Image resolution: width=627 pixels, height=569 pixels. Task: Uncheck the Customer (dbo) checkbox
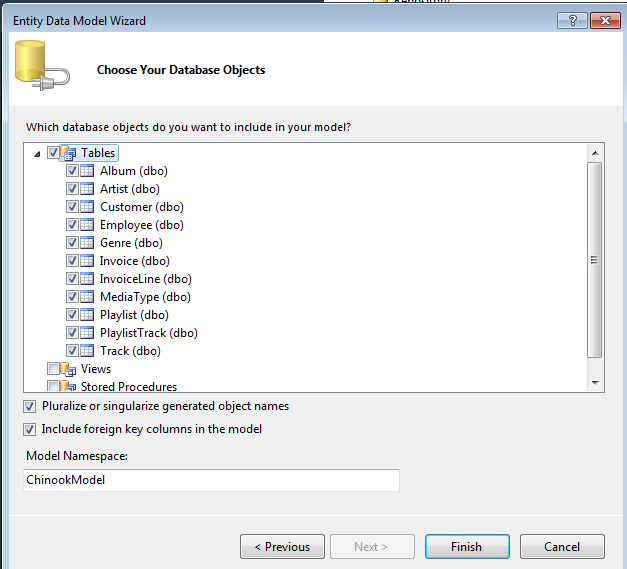tap(72, 207)
